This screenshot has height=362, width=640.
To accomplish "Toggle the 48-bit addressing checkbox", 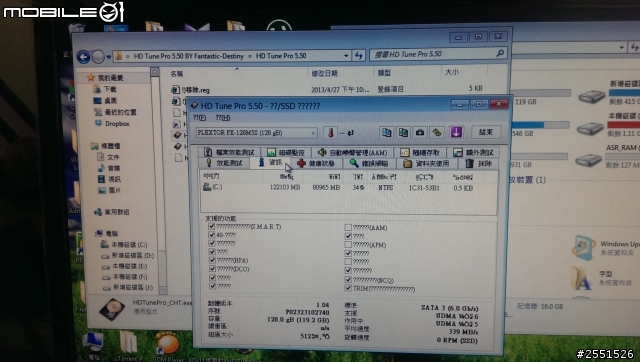I will 211,235.
